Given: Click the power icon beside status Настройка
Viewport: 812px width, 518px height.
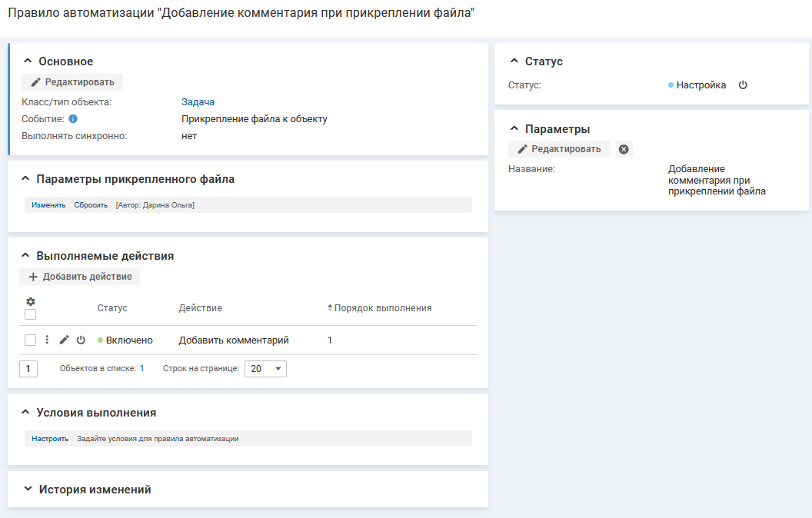Looking at the screenshot, I should [x=743, y=85].
